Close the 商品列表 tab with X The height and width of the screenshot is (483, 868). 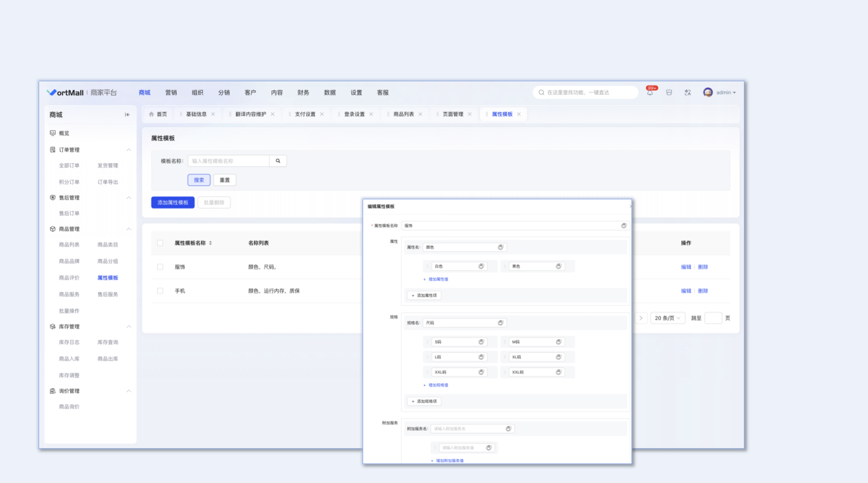420,115
